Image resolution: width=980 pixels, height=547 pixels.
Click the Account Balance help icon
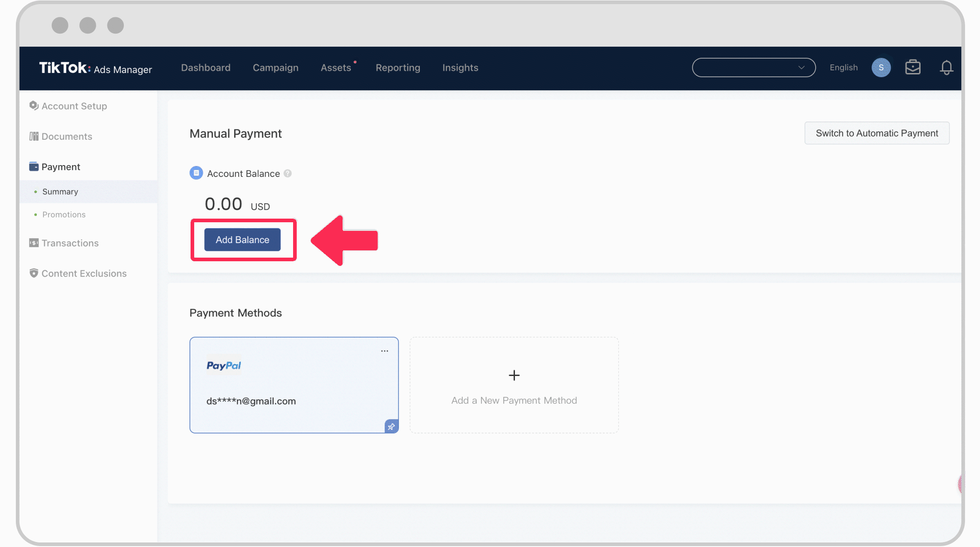tap(287, 173)
